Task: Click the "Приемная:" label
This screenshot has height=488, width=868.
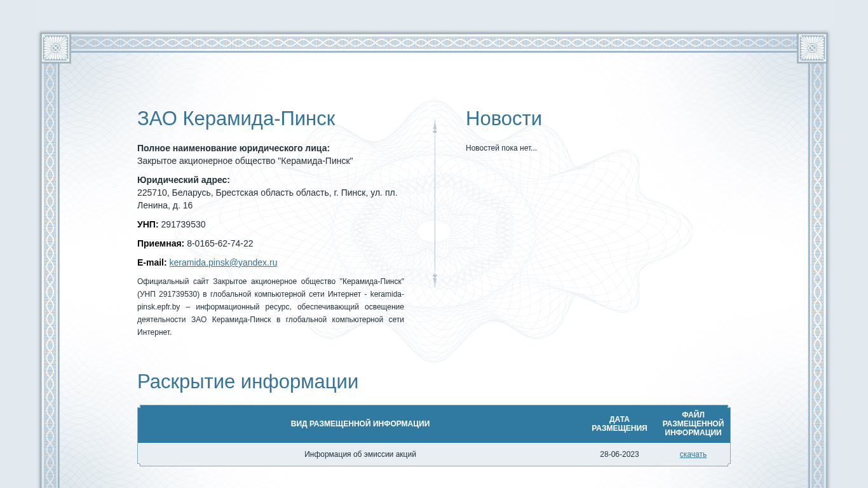Action: (161, 243)
